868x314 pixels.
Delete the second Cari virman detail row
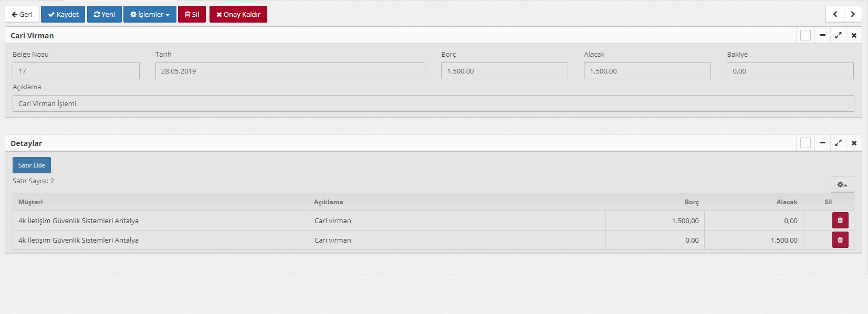tap(840, 240)
